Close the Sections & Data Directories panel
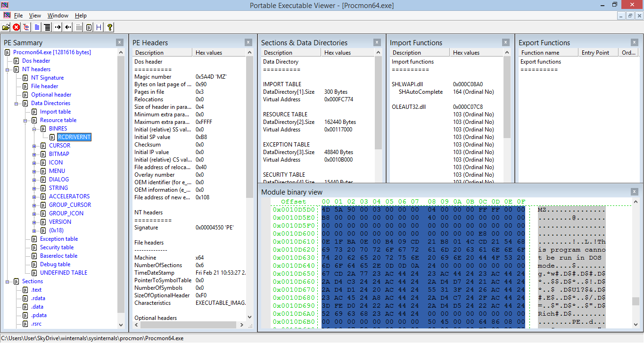This screenshot has height=343, width=644. pyautogui.click(x=377, y=42)
